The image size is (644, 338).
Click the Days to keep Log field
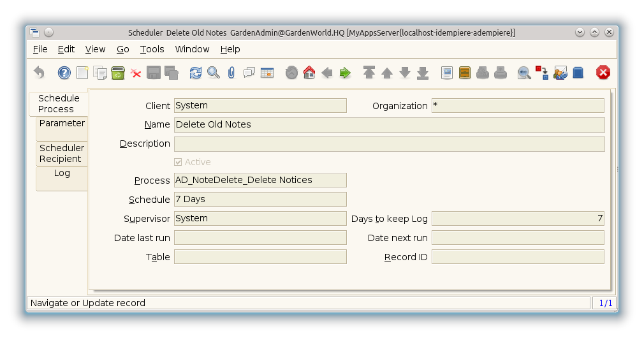[518, 219]
